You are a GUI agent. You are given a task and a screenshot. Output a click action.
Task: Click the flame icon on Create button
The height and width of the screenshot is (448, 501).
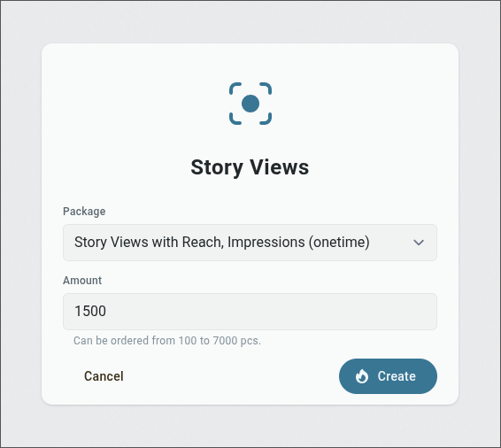click(362, 376)
